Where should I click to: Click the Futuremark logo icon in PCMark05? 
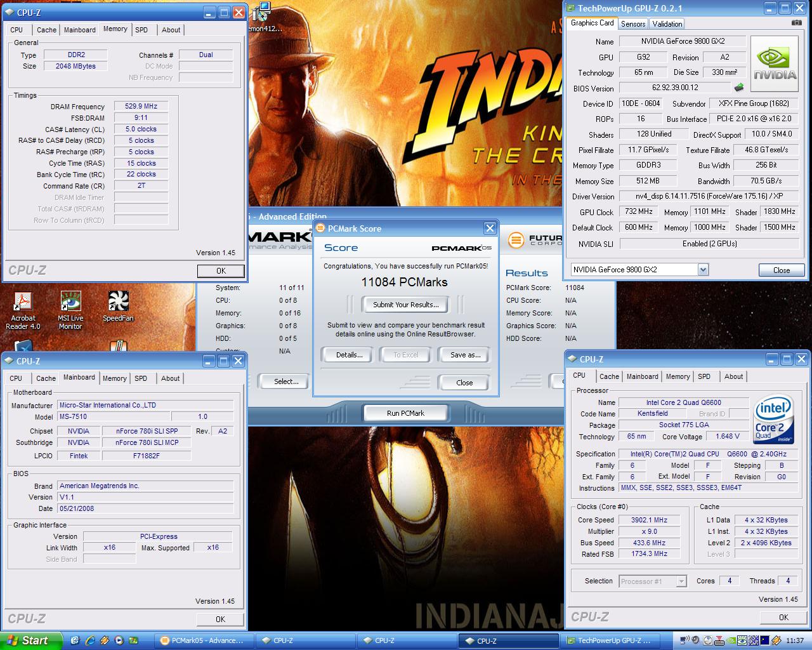tap(517, 240)
